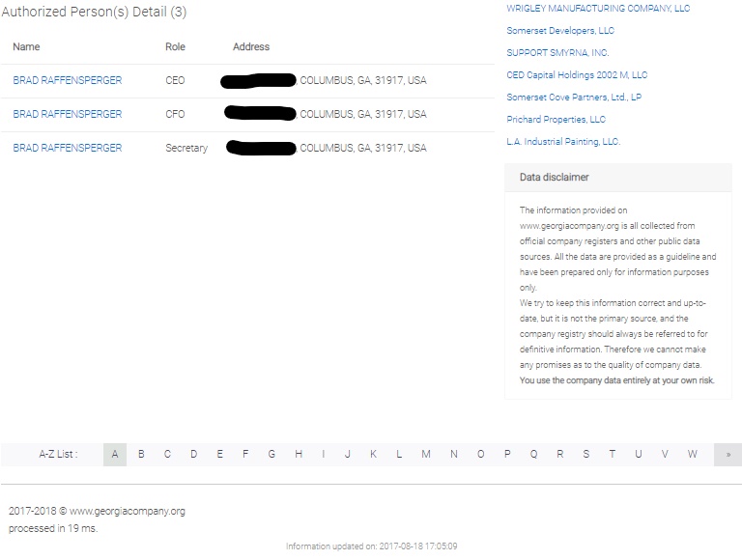Screen dimensions: 742x560
Task: Open SUPPORT SMYRNA, INC. link
Action: (557, 53)
